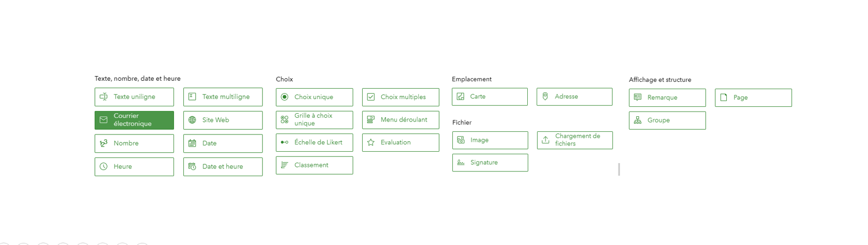Add a Site Web question
This screenshot has height=245, width=868.
pos(222,120)
